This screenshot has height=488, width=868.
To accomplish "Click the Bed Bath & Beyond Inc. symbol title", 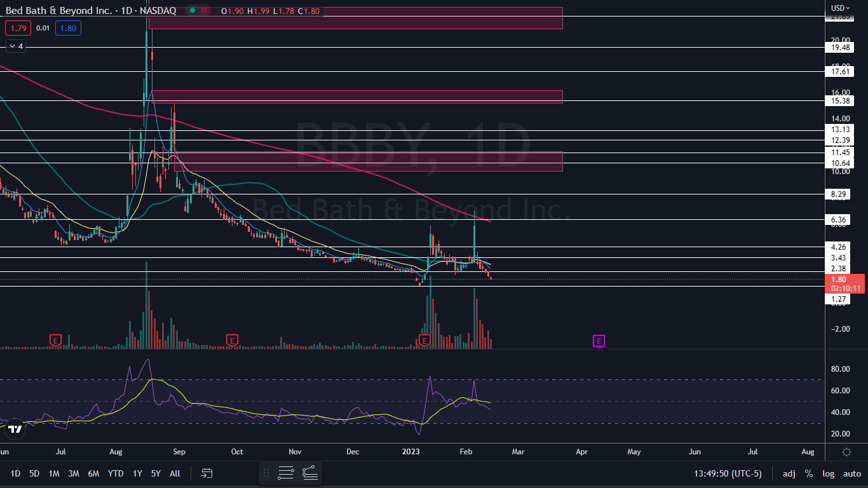I will point(59,11).
